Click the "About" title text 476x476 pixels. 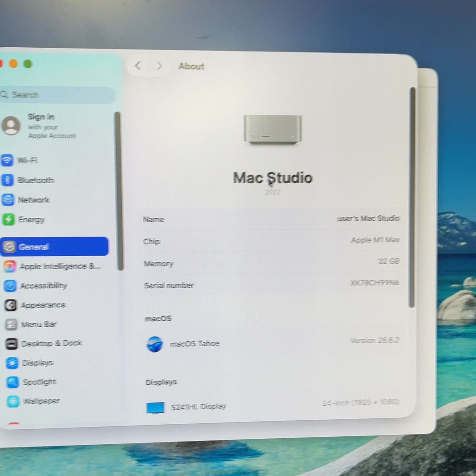tap(191, 66)
